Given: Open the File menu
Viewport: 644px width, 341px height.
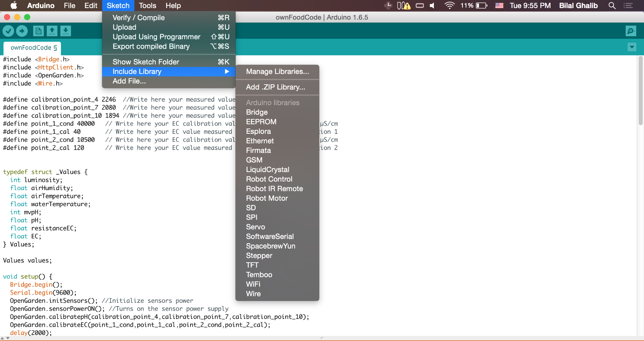Looking at the screenshot, I should pyautogui.click(x=70, y=5).
